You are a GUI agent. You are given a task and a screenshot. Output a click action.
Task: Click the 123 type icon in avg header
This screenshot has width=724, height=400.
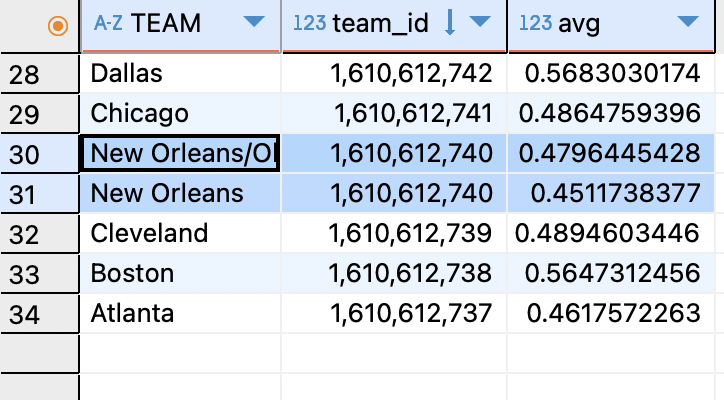[536, 23]
